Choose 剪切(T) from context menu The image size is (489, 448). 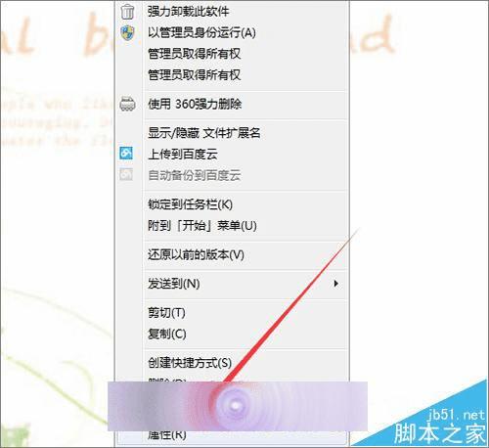pos(232,312)
